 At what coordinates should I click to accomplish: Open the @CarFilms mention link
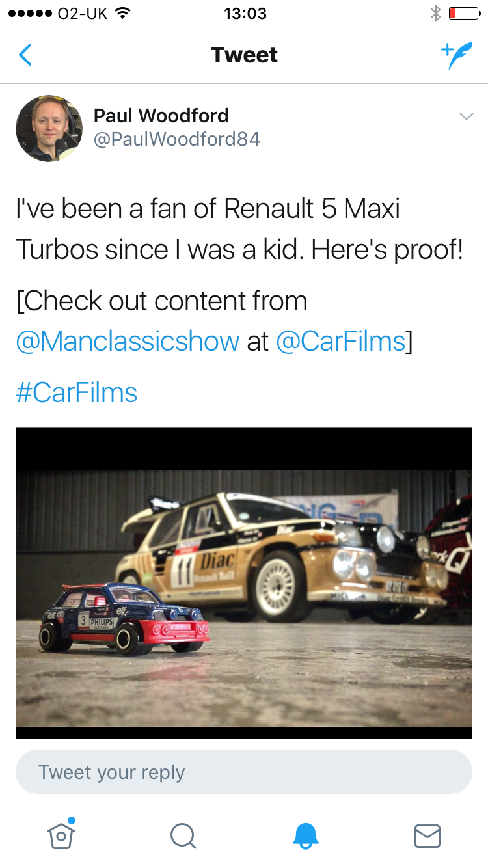(340, 342)
